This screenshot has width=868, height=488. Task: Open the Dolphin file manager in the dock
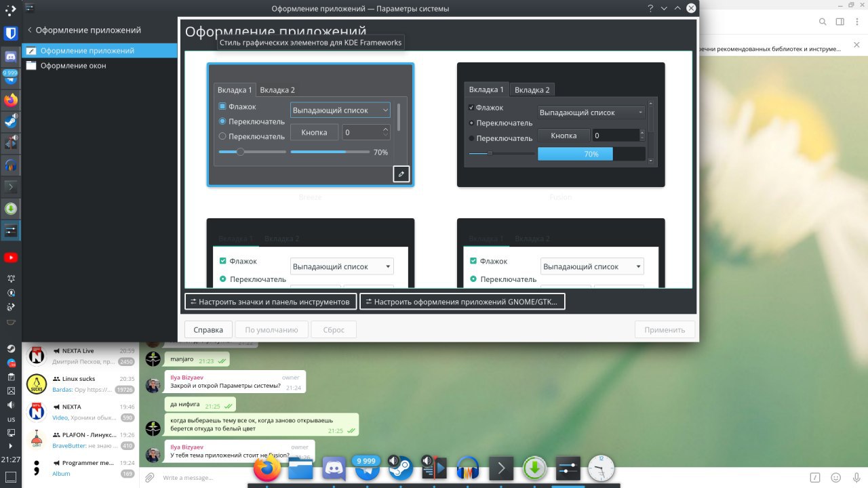pos(300,468)
